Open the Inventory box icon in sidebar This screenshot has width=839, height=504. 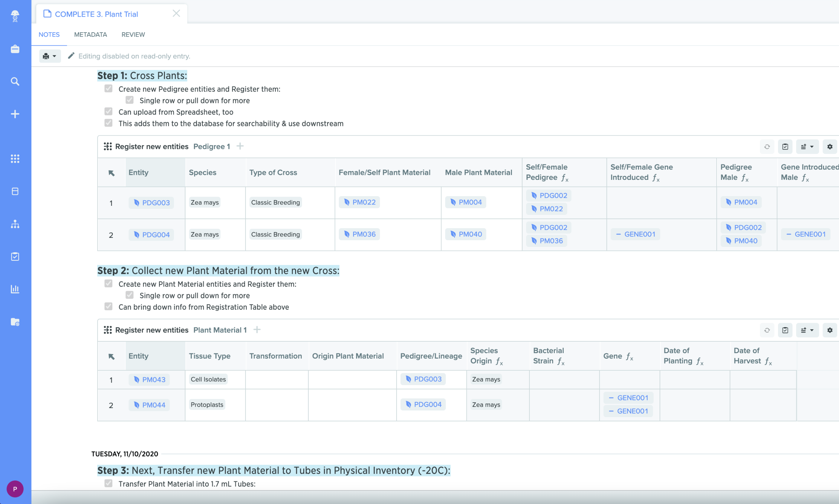(x=15, y=191)
